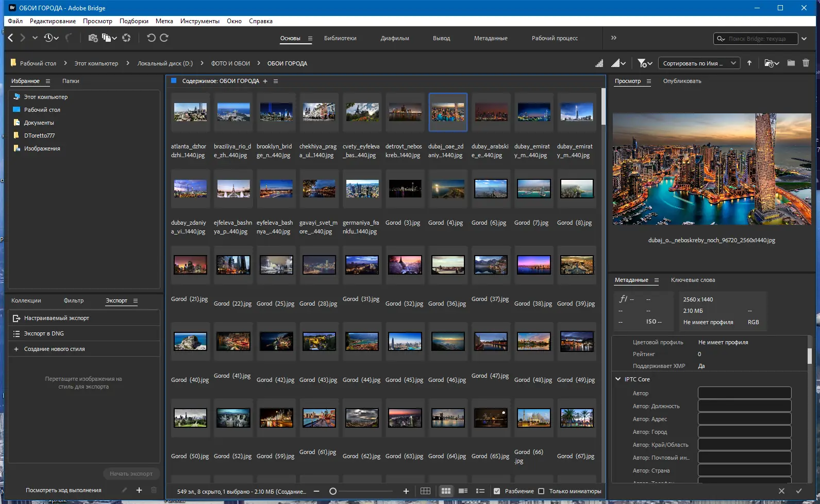This screenshot has height=504, width=820.
Task: Click Создание нового стиля
Action: 54,349
